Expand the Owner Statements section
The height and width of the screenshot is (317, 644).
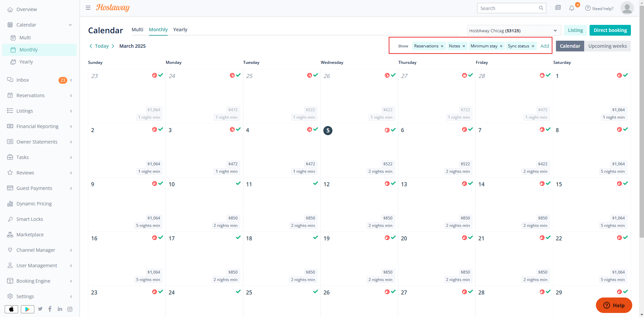(x=71, y=142)
